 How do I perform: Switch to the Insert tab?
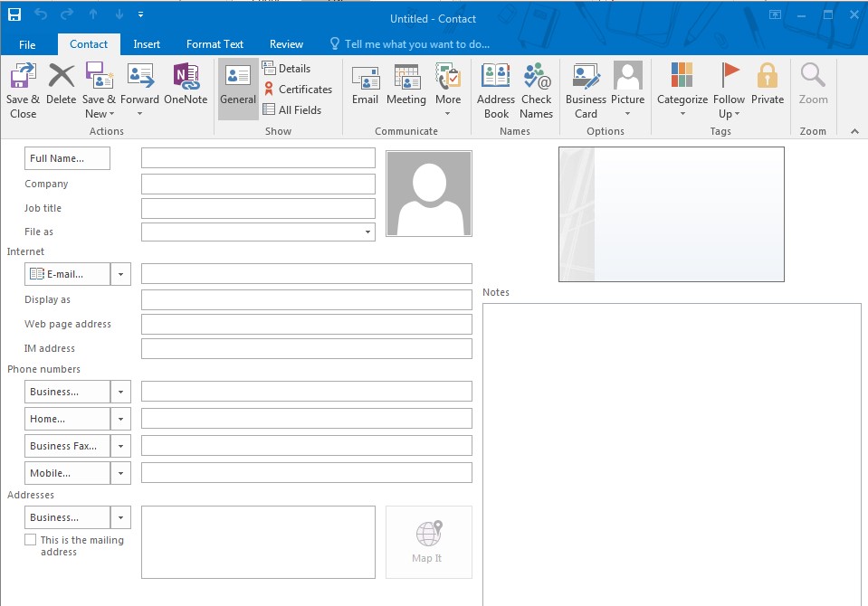click(x=147, y=44)
